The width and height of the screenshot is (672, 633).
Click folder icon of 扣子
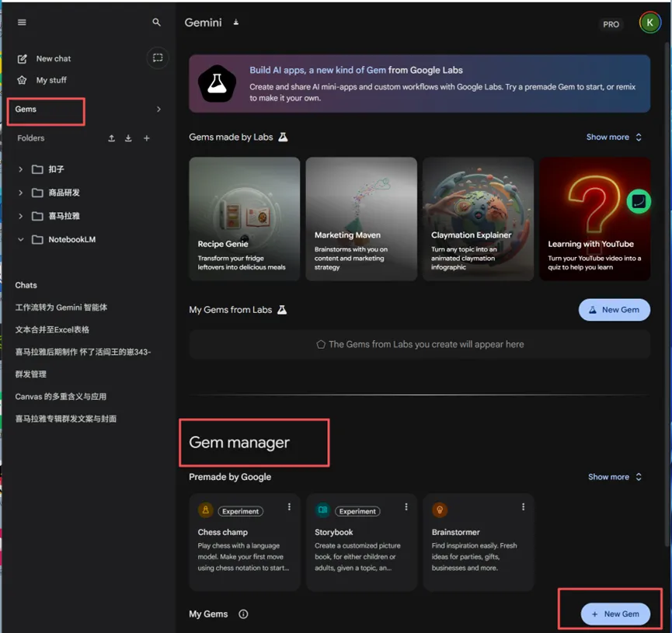pos(38,169)
